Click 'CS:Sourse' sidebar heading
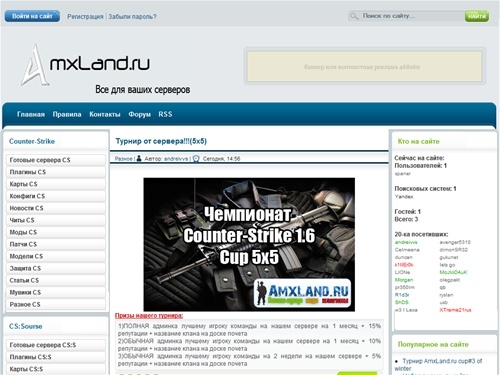 [25, 326]
